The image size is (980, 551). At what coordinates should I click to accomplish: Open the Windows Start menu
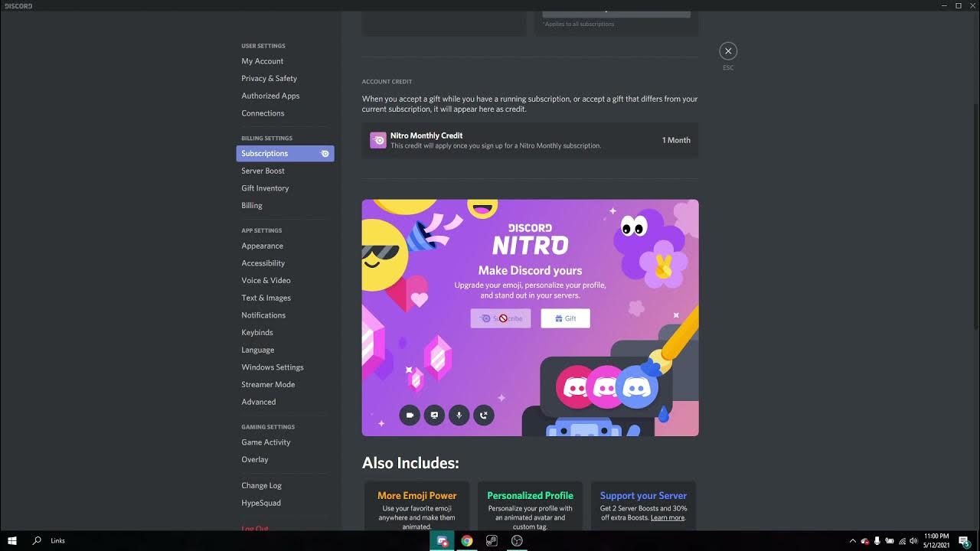point(12,541)
